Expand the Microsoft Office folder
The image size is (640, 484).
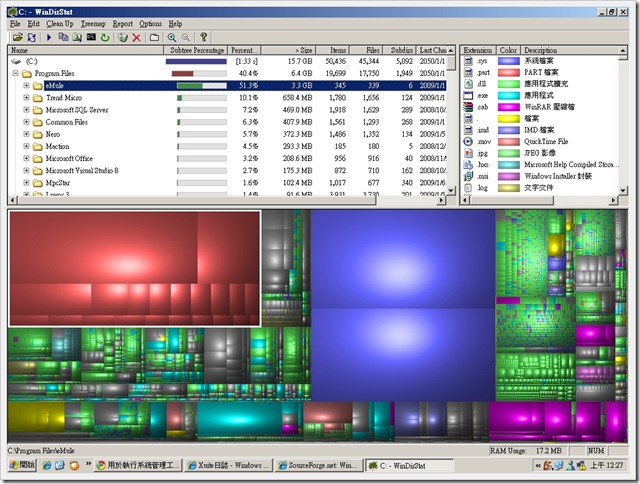pyautogui.click(x=27, y=158)
